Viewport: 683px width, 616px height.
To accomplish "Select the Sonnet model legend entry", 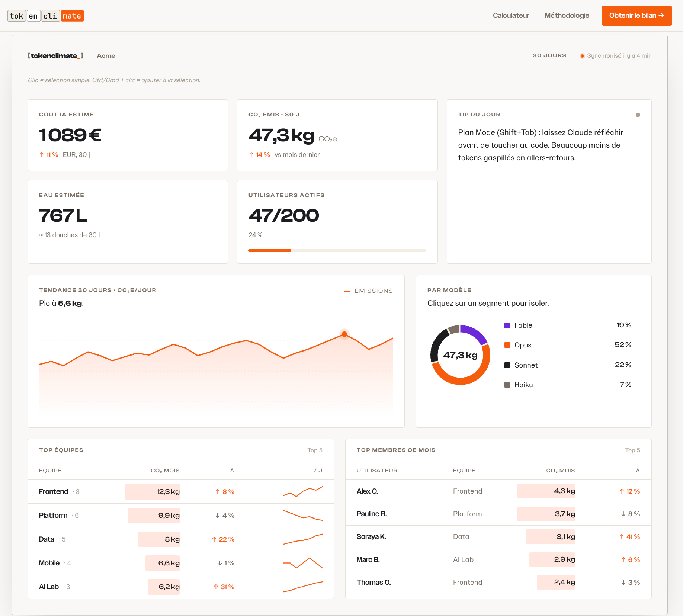I will pos(568,365).
